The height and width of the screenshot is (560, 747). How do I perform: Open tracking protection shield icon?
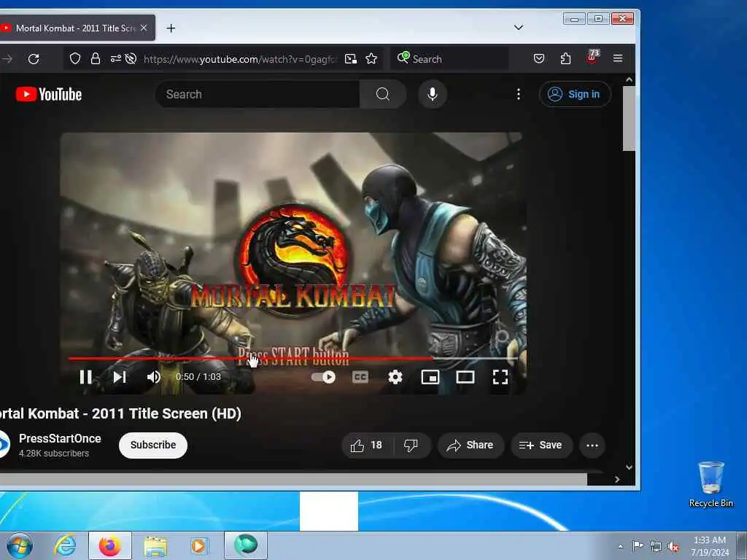coord(75,58)
